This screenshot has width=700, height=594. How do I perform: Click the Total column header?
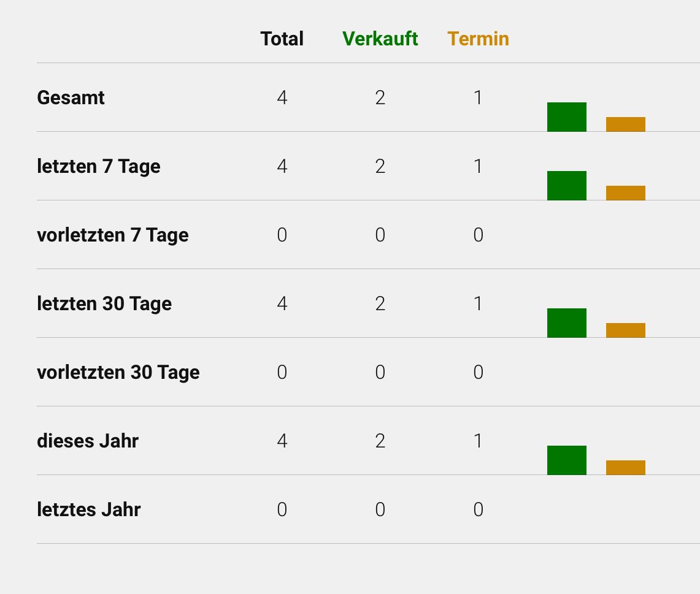click(x=282, y=39)
